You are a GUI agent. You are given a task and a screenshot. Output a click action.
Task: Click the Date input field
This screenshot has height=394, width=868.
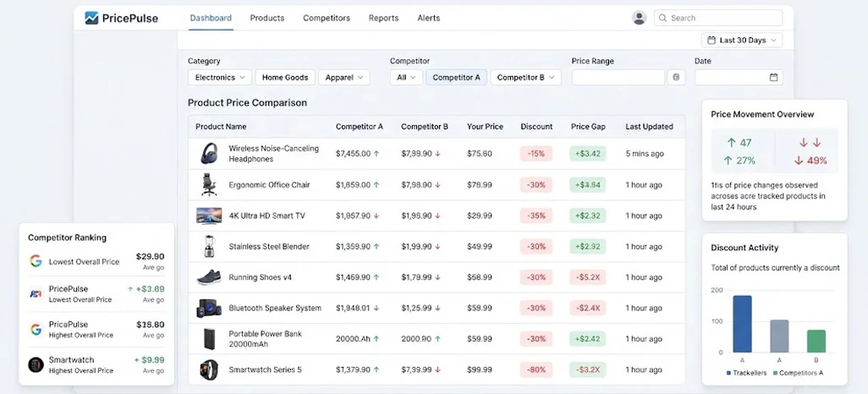click(x=739, y=78)
